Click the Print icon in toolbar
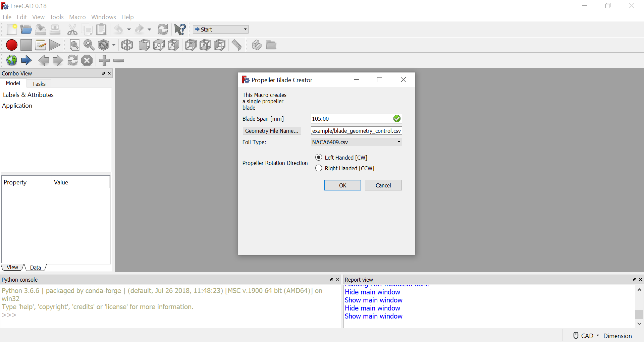The width and height of the screenshot is (644, 342). 55,30
